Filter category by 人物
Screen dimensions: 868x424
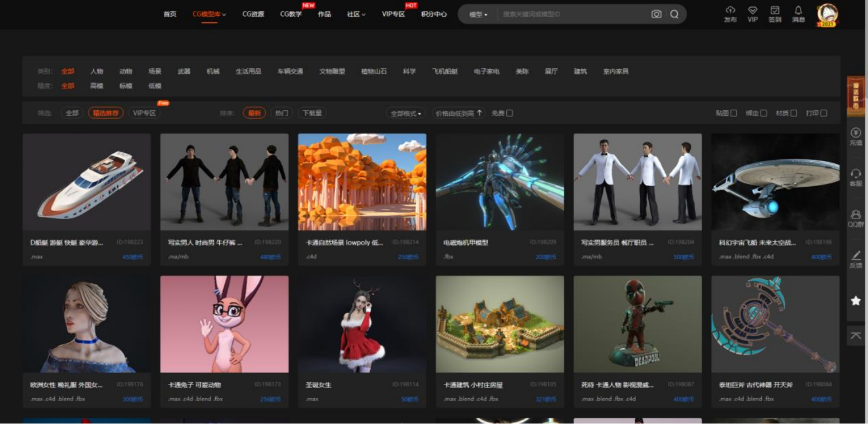pyautogui.click(x=97, y=71)
